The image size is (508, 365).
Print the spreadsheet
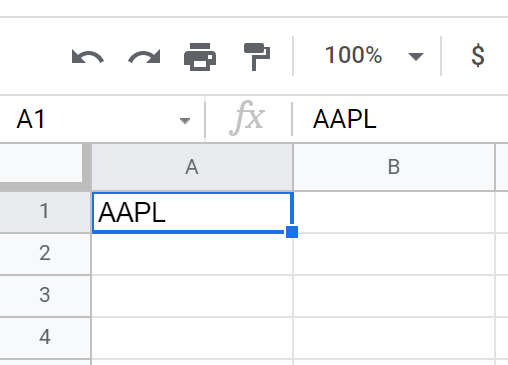[x=200, y=57]
